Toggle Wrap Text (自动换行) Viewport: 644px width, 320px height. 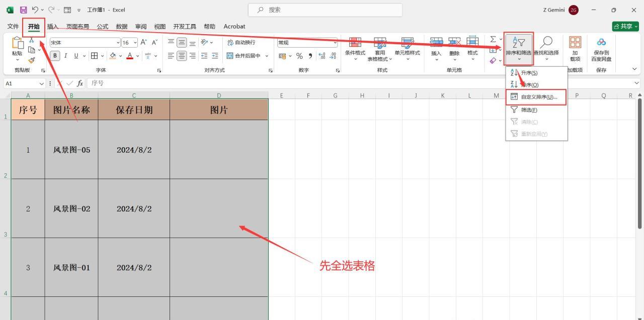(x=242, y=43)
